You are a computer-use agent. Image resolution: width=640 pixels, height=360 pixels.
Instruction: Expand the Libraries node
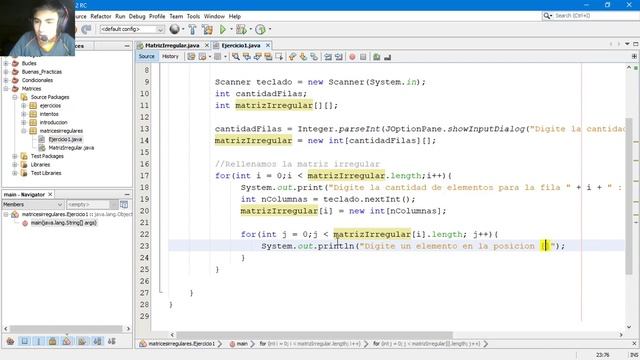(15, 164)
